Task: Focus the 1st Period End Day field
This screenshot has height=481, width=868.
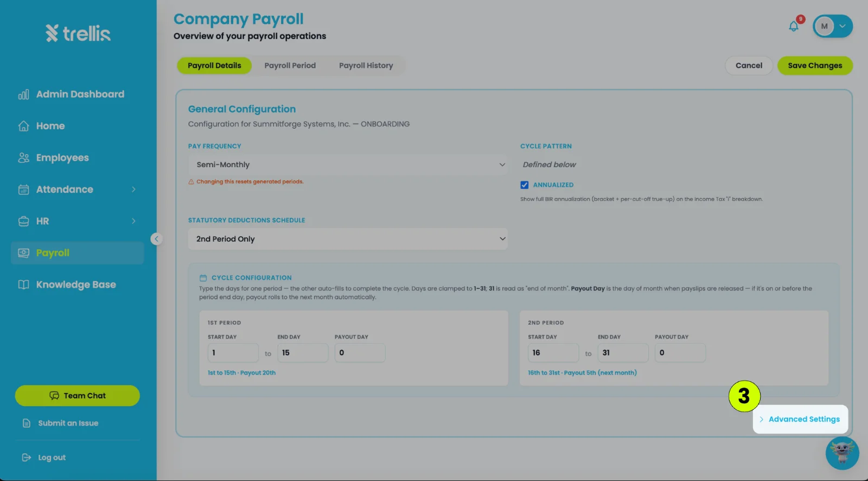Action: tap(303, 353)
